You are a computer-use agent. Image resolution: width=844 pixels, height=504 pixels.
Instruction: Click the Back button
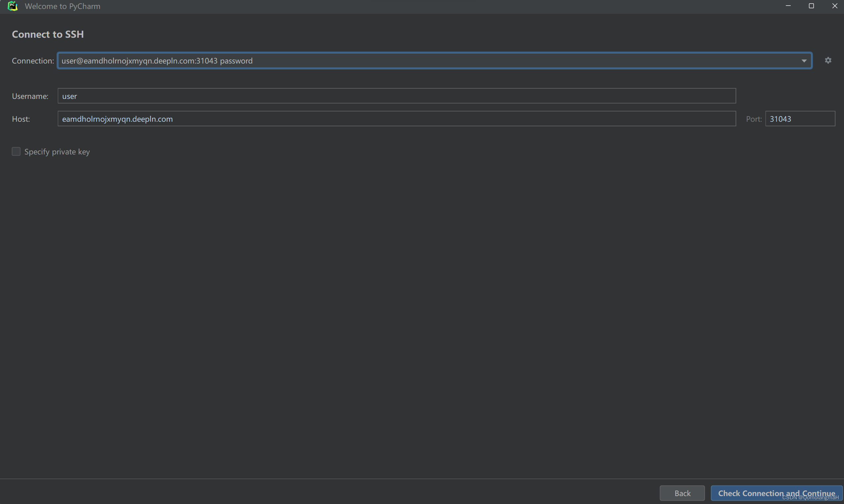click(682, 493)
